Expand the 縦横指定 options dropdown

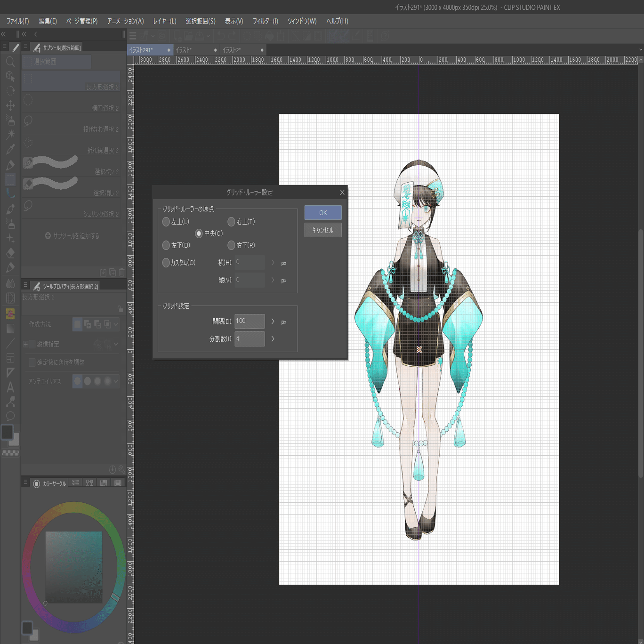pyautogui.click(x=116, y=344)
